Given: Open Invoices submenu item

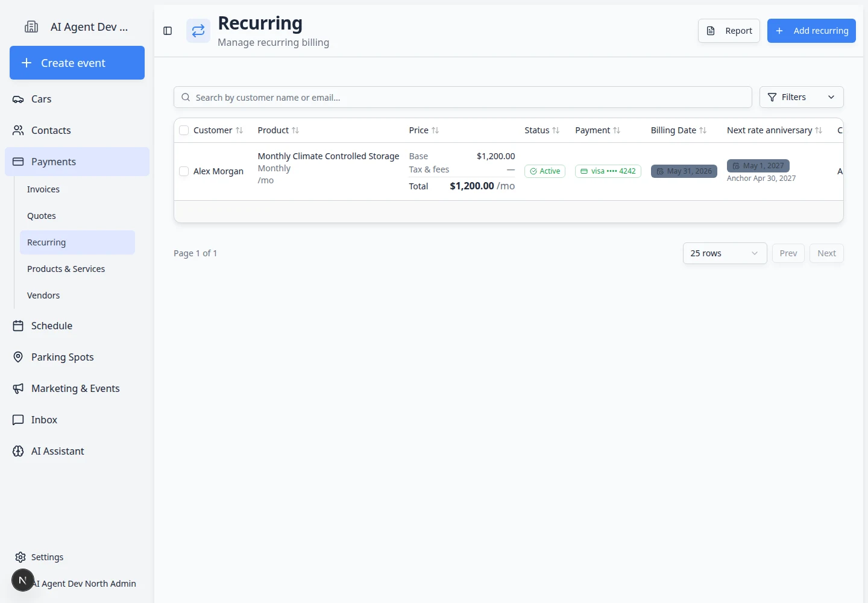Looking at the screenshot, I should click(x=77, y=189).
